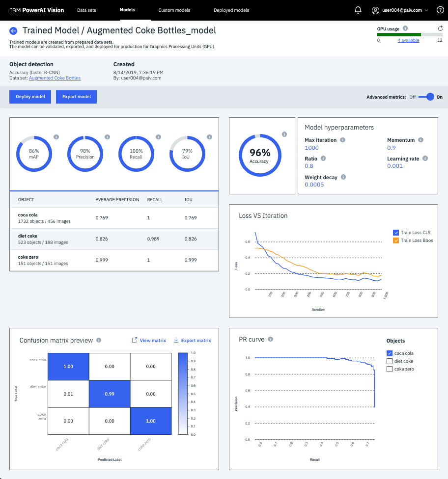This screenshot has height=479, width=448.
Task: Show info for the mAP metric
Action: [56, 137]
